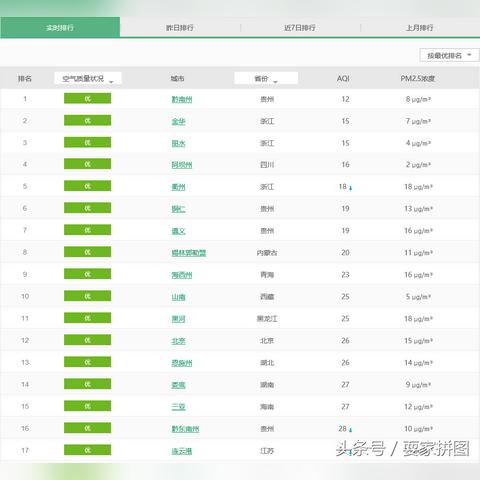Open the 北京 city link
480x480 pixels.
point(178,341)
